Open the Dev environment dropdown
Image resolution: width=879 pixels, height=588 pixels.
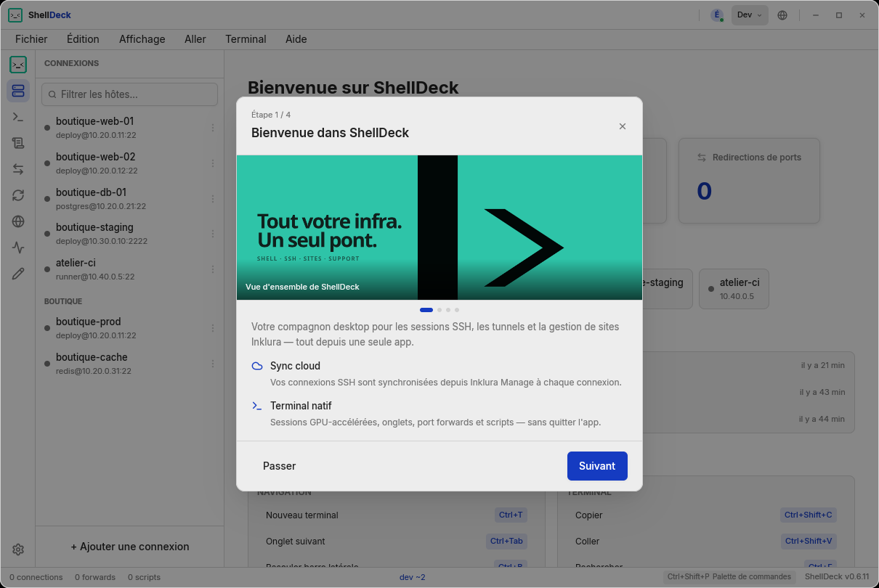point(750,15)
